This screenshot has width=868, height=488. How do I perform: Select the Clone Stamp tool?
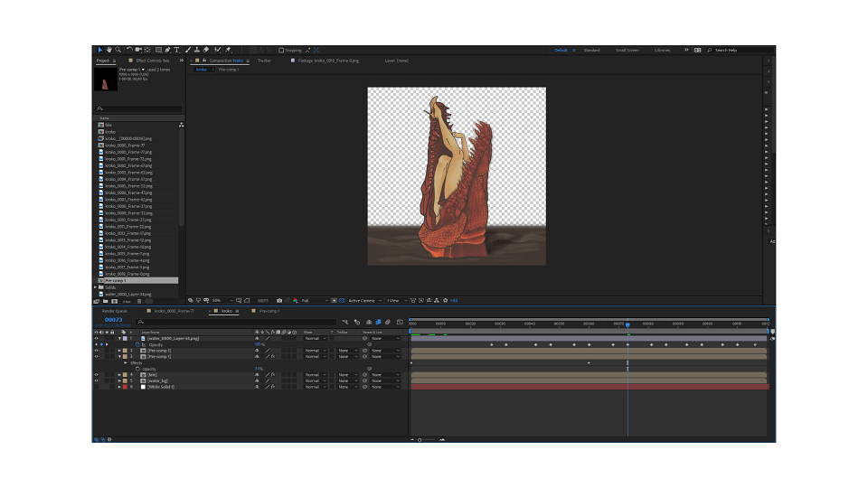pyautogui.click(x=196, y=50)
